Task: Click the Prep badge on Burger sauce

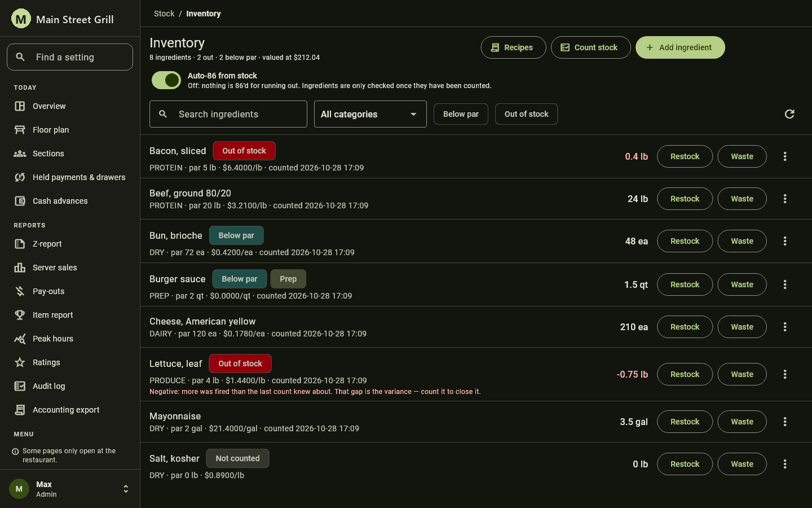Action: [x=288, y=279]
